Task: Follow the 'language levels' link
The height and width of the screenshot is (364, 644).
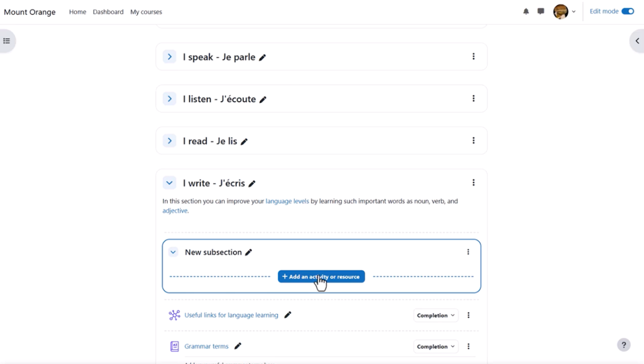Action: 287,201
